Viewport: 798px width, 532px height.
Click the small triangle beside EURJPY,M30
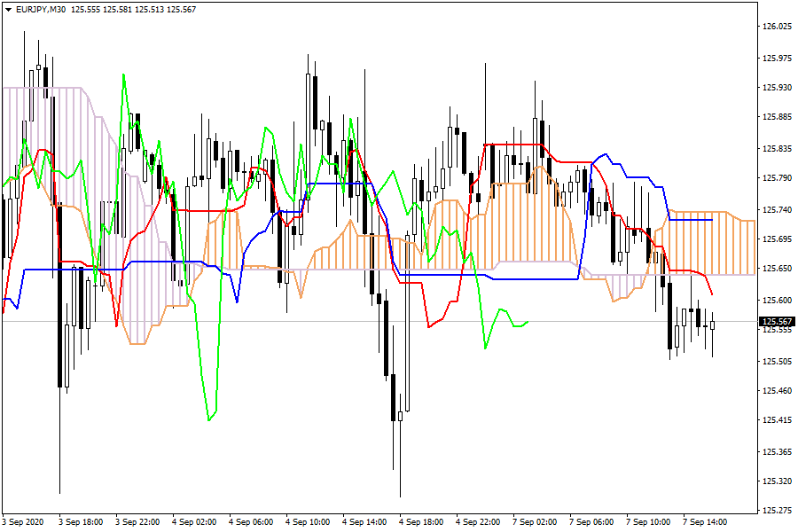(x=8, y=9)
